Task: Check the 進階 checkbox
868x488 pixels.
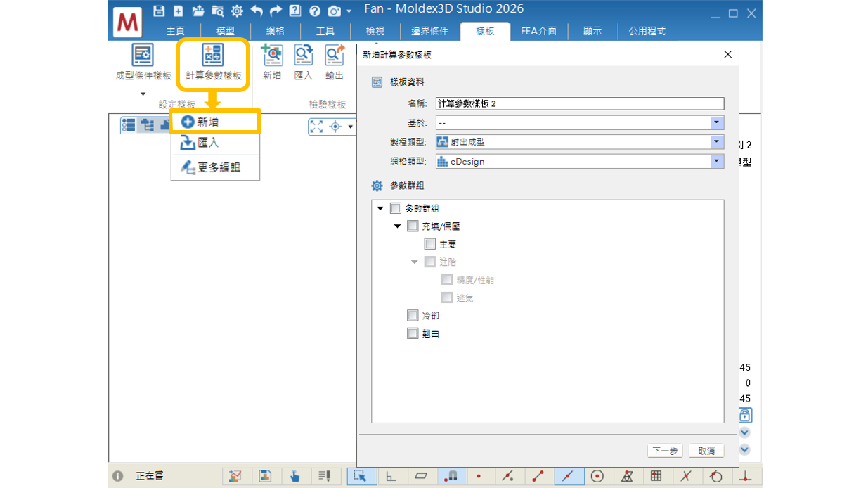Action: pyautogui.click(x=430, y=262)
